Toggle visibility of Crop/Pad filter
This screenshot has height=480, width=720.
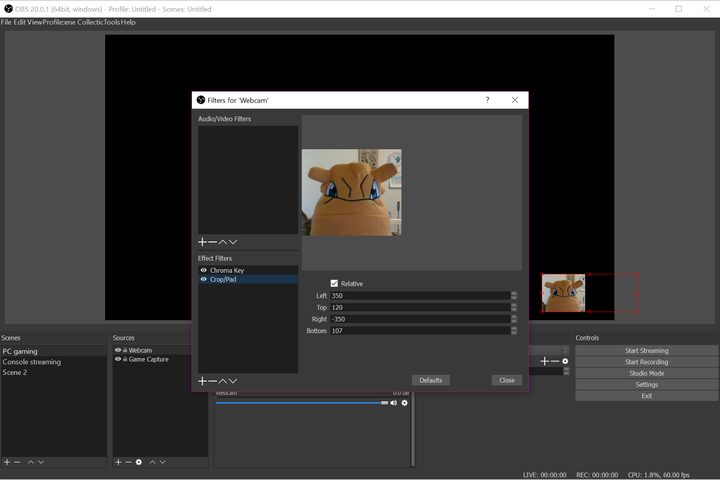click(203, 279)
